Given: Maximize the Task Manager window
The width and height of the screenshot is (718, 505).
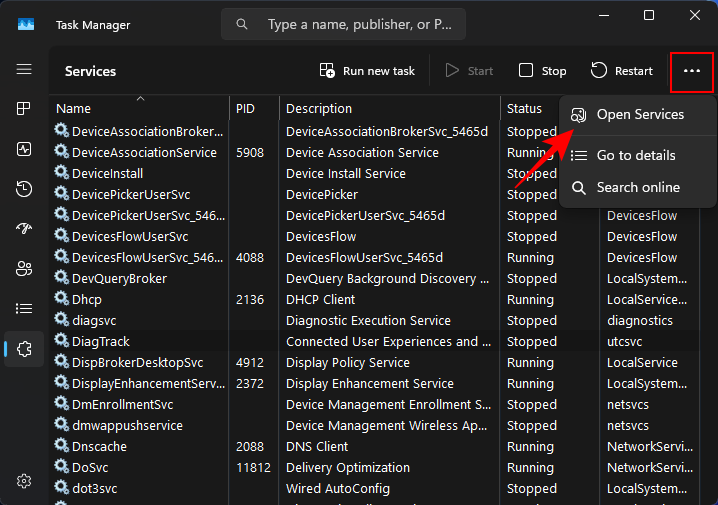Looking at the screenshot, I should click(x=649, y=15).
